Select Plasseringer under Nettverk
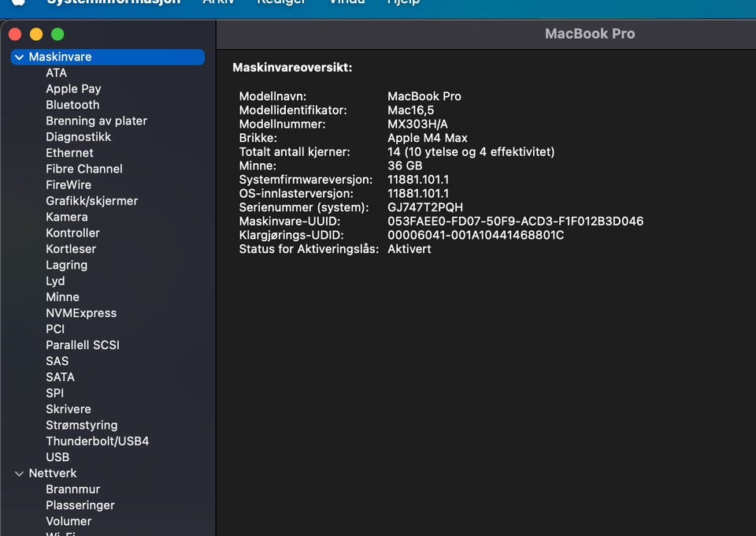Screen dimensions: 756x536 coord(80,505)
